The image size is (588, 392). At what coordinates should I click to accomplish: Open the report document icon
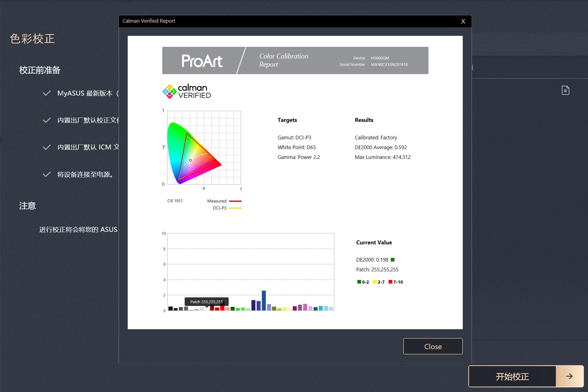click(x=565, y=90)
